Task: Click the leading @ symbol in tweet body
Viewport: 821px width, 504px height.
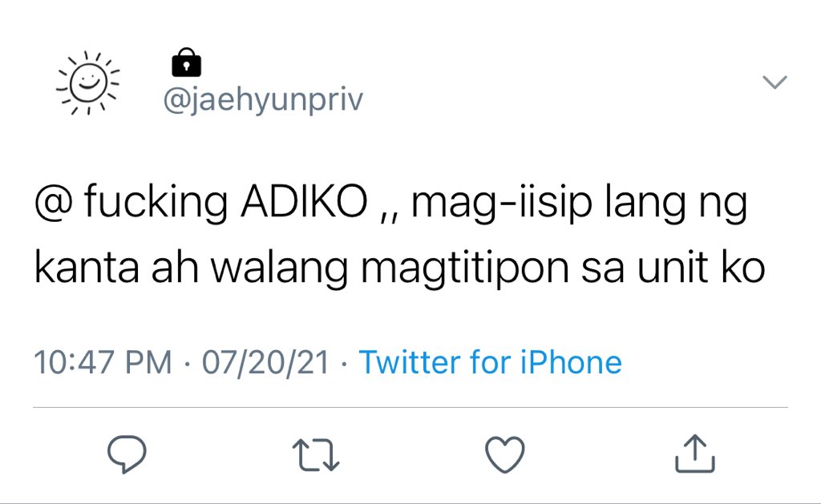Action: (52, 203)
